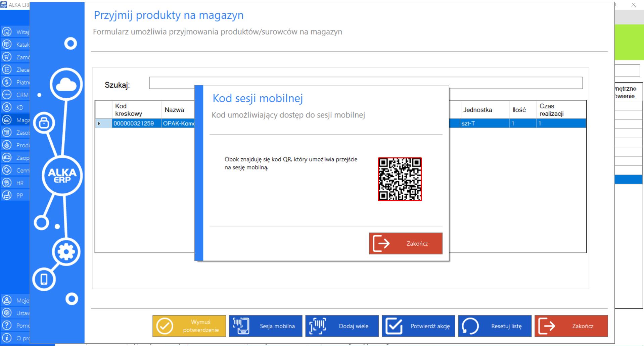
Task: Open the CRM sidebar icon
Action: 7,95
